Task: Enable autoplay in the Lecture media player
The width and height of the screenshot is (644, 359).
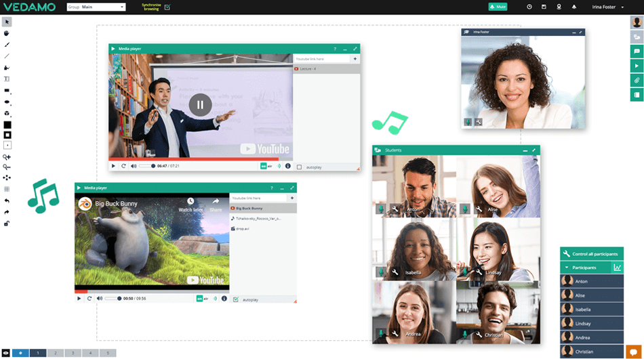Action: [299, 166]
